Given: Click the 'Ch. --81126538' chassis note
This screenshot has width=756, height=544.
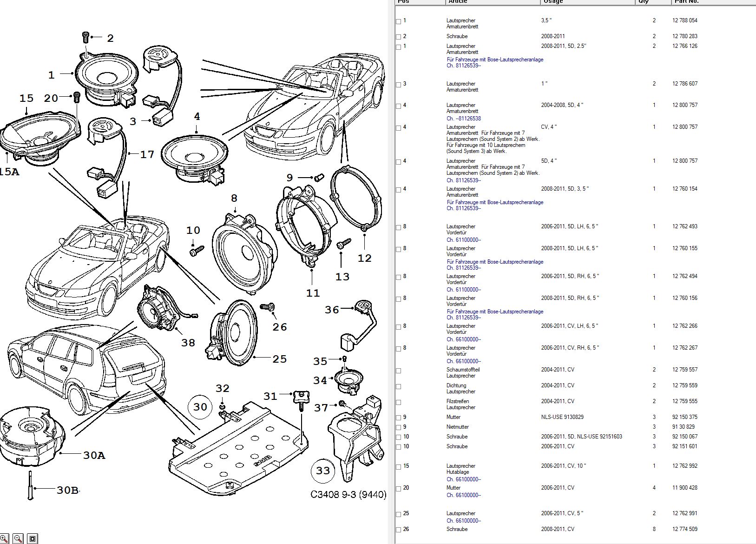Looking at the screenshot, I should click(x=464, y=119).
